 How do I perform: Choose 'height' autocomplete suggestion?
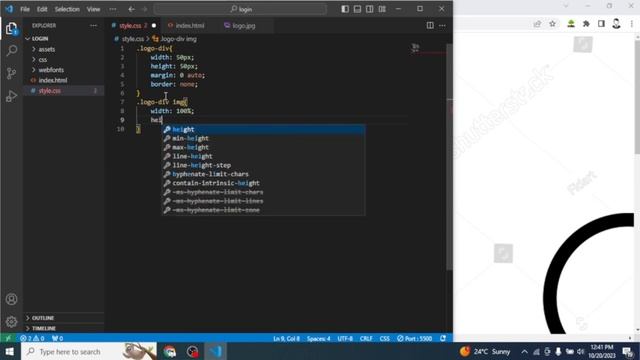[263, 129]
